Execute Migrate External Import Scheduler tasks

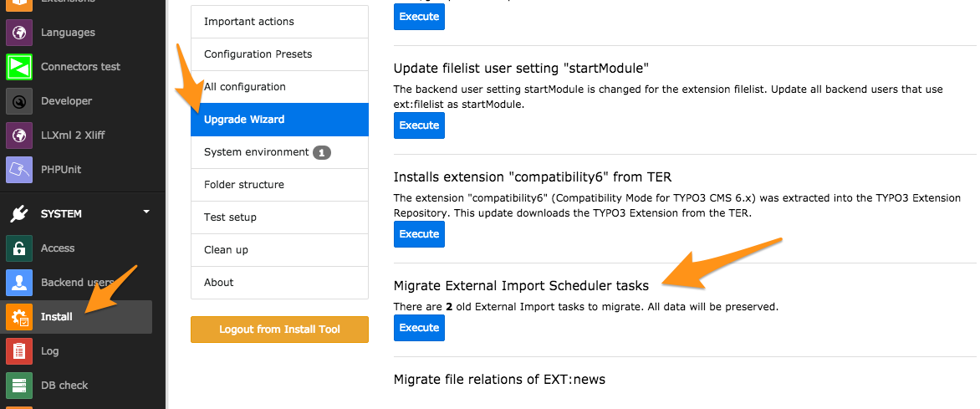point(419,328)
